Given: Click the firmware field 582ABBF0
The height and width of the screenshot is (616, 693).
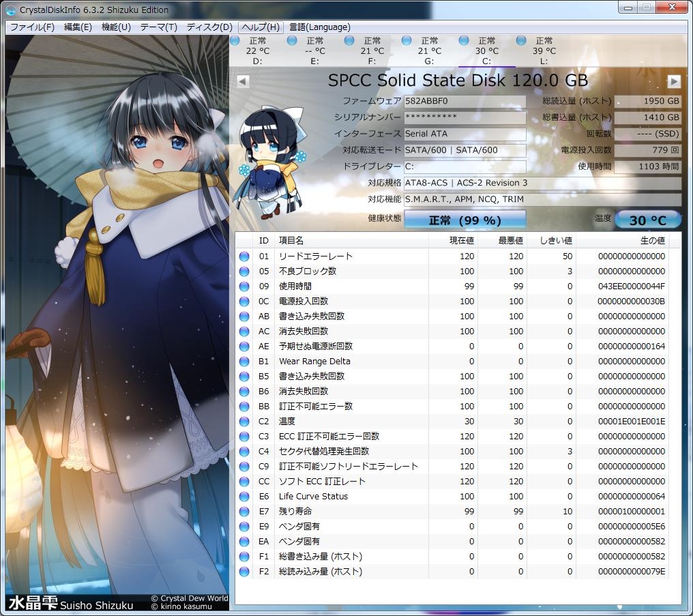Looking at the screenshot, I should [465, 101].
